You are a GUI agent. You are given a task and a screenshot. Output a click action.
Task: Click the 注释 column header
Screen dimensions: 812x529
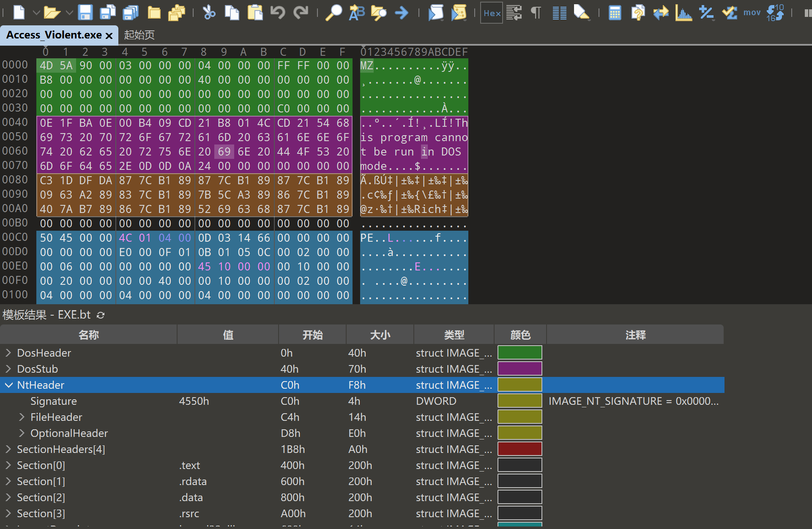tap(635, 335)
